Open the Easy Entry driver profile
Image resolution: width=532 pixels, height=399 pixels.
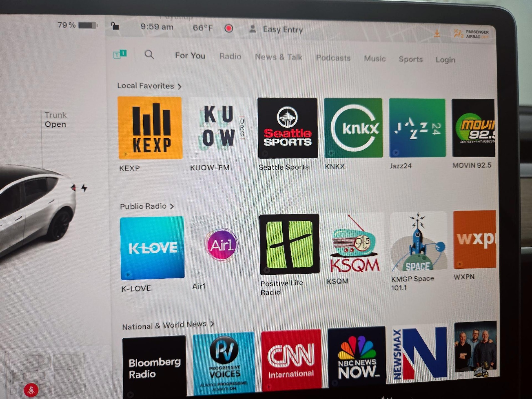276,29
